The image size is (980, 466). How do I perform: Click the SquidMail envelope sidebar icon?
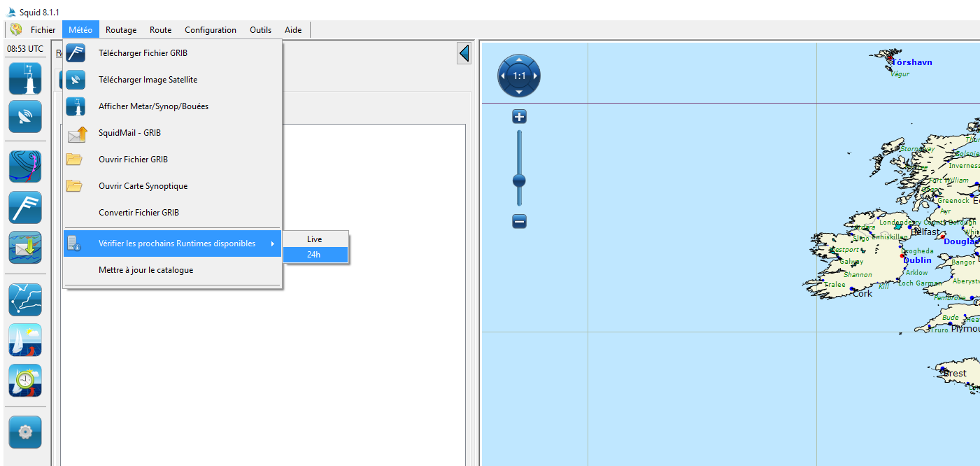[x=25, y=248]
